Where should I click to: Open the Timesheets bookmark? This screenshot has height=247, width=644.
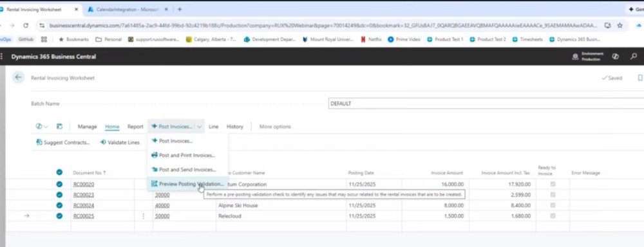pos(527,39)
